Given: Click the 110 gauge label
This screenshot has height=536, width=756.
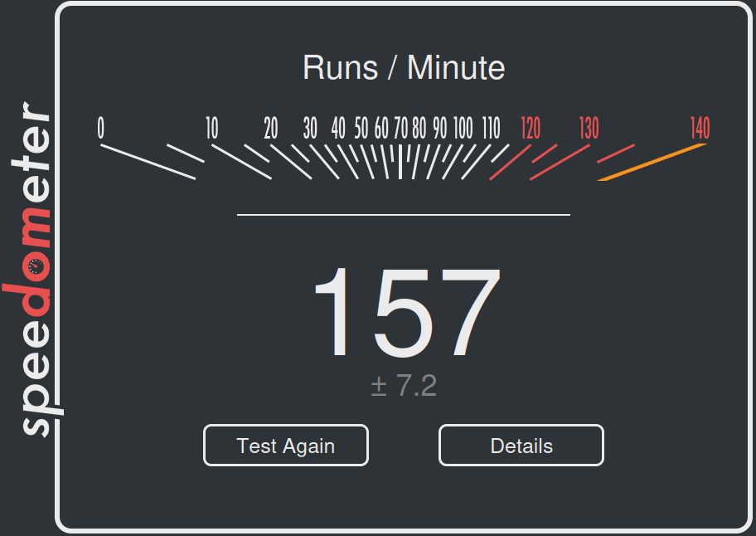Looking at the screenshot, I should click(x=492, y=129).
